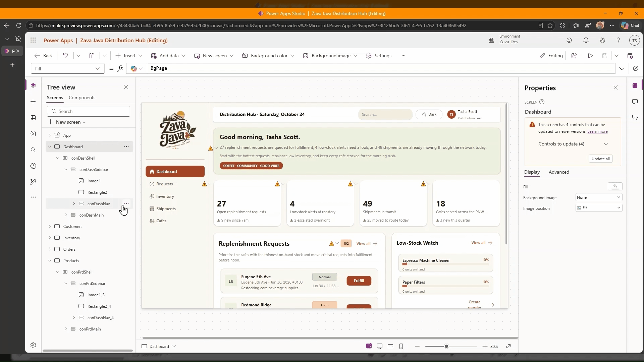
Task: Open the App checker stethoscope icon
Action: tap(635, 118)
